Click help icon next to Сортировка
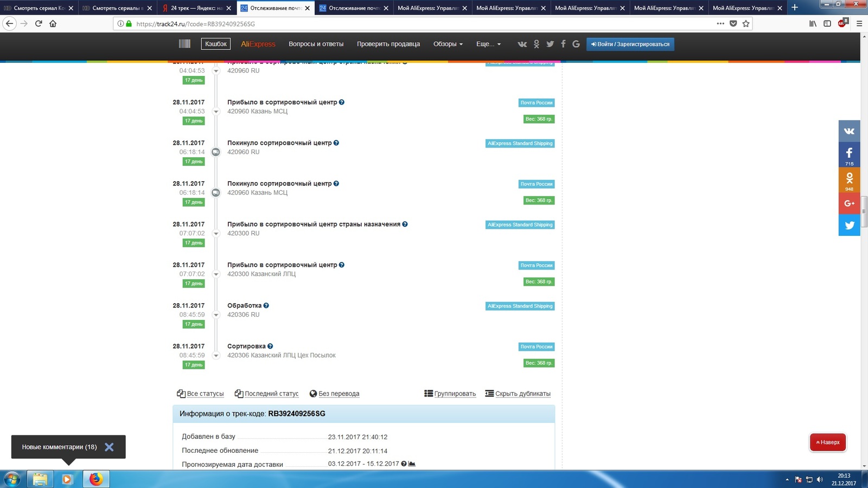Image resolution: width=868 pixels, height=488 pixels. 270,346
